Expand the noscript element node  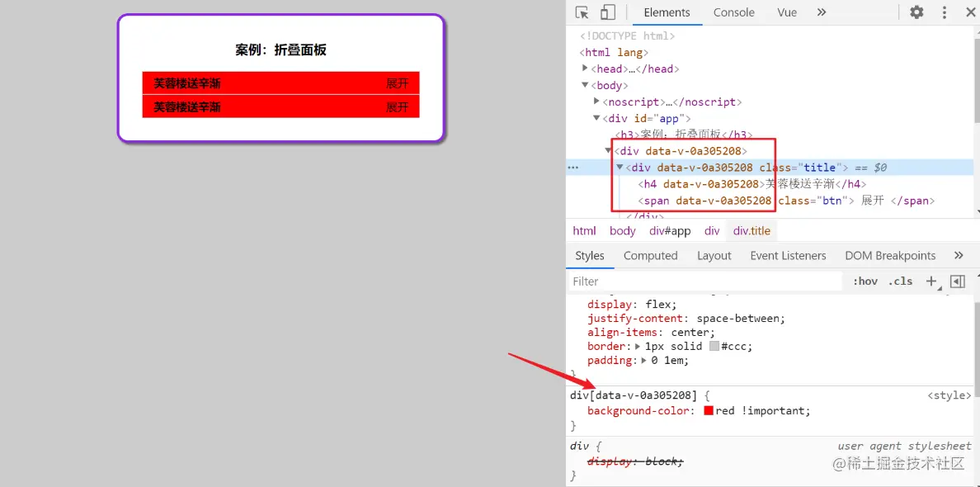point(597,102)
